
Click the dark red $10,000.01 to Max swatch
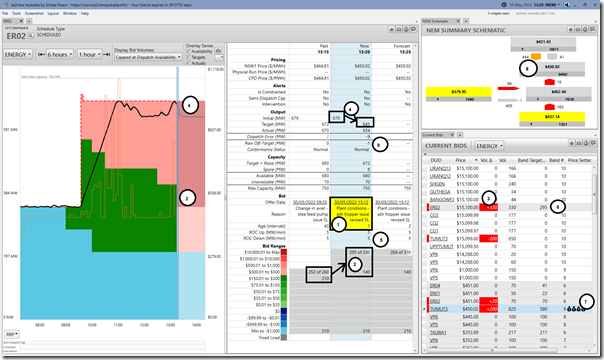(284, 252)
